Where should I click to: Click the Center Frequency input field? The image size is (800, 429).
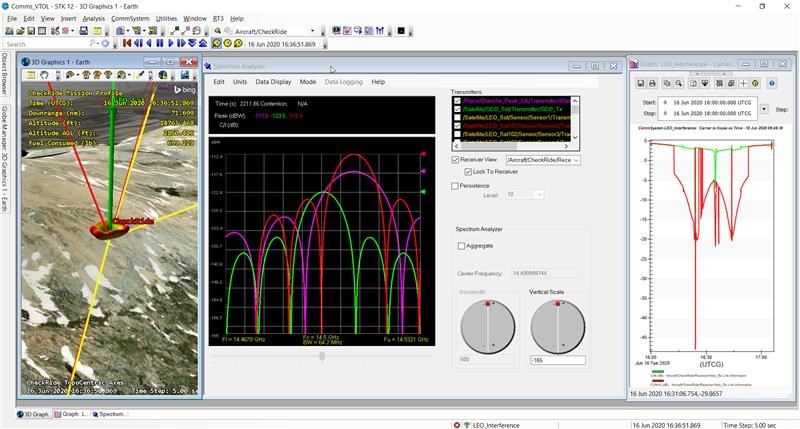[x=546, y=273]
